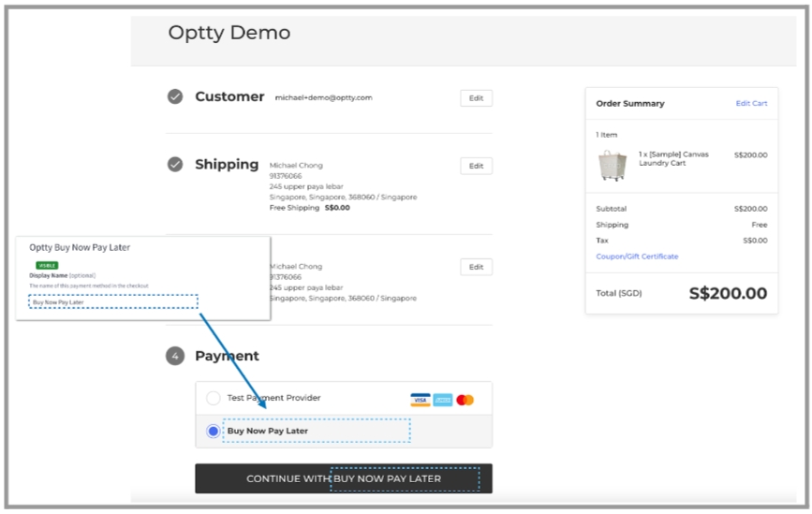
Task: Click Continue with Buy Now Pay Later
Action: coord(344,478)
